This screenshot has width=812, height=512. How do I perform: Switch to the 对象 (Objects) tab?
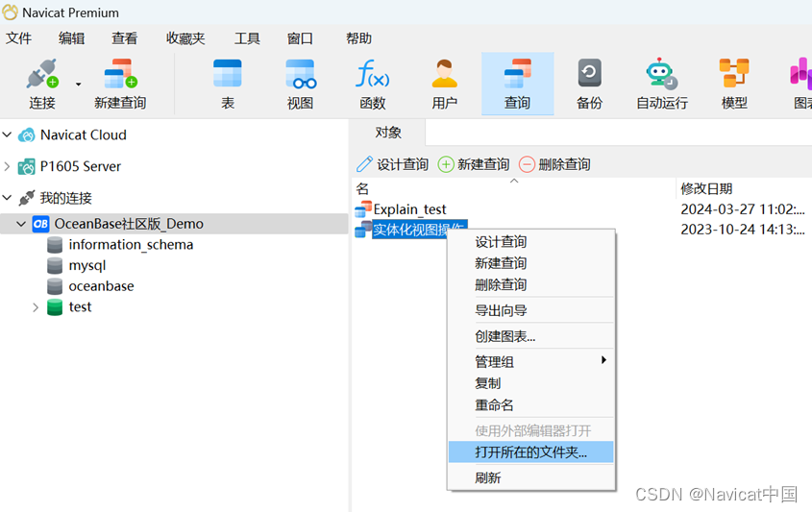[388, 133]
